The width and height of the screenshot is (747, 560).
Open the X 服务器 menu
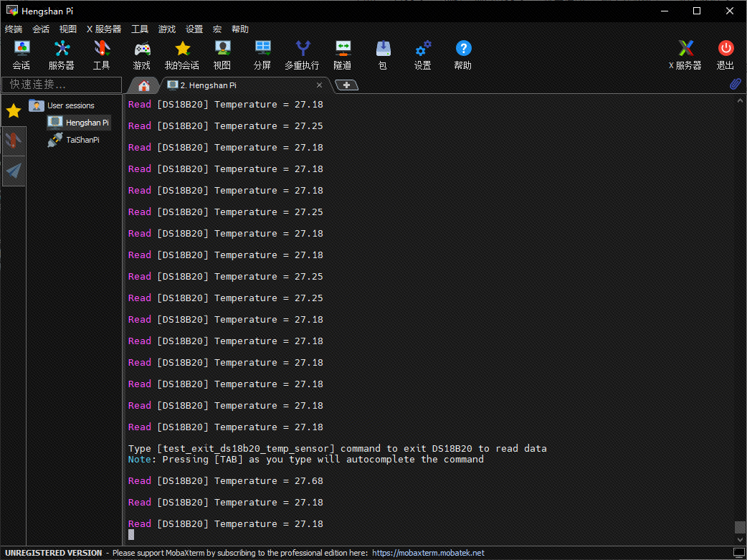104,29
